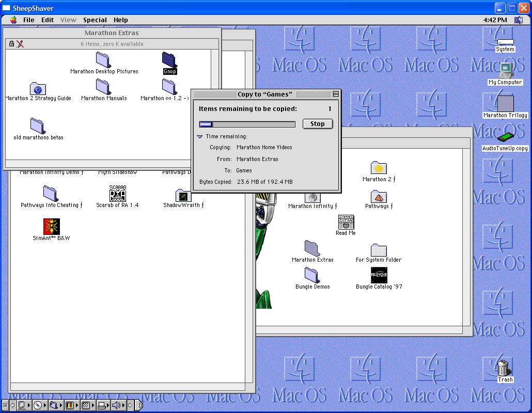Open the printer selector Control Strip module
Image resolution: width=532 pixels, height=413 pixels.
coord(102,405)
